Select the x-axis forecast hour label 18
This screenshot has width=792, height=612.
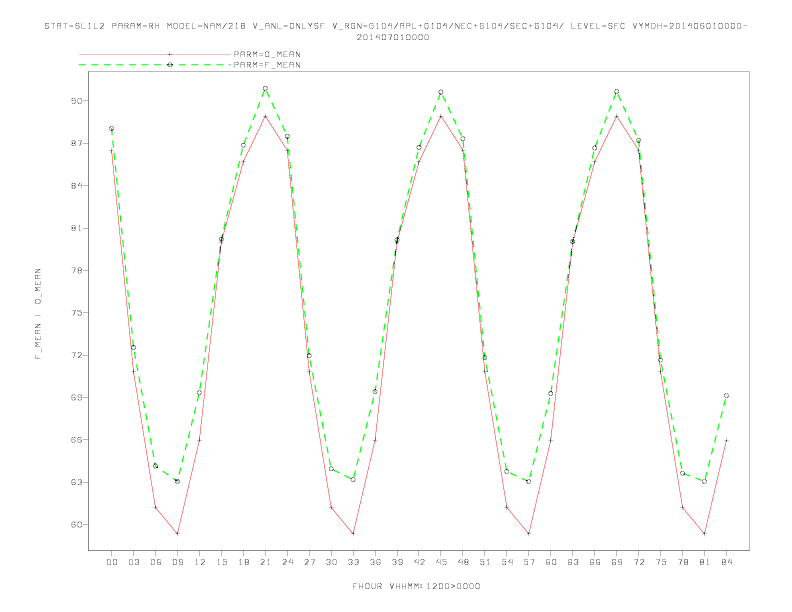click(243, 562)
